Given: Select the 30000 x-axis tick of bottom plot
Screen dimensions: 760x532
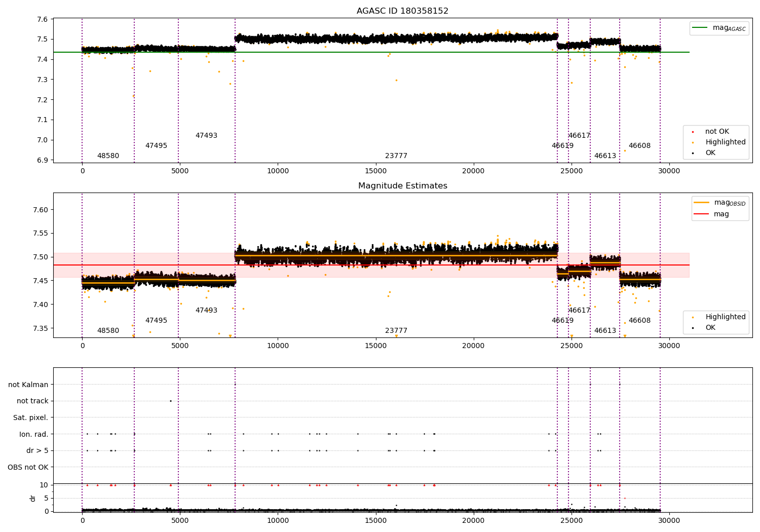Looking at the screenshot, I should (669, 521).
